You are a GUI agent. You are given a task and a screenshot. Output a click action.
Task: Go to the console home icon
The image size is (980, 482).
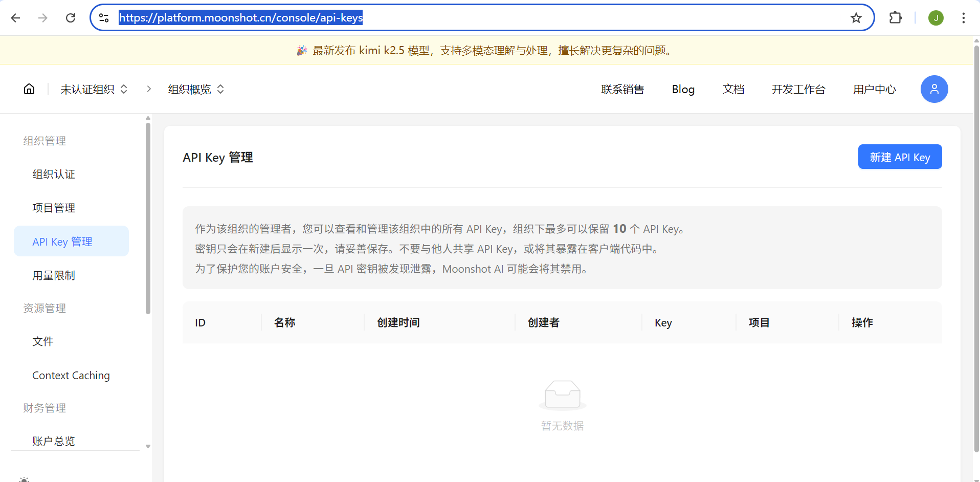tap(29, 89)
